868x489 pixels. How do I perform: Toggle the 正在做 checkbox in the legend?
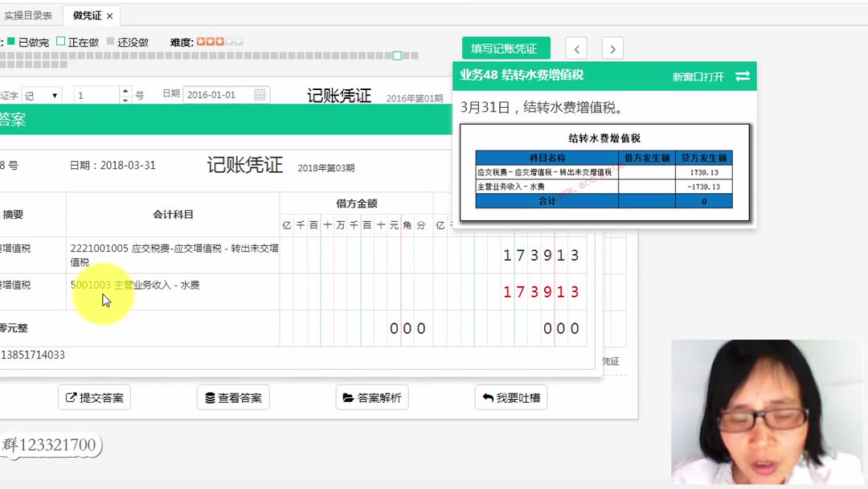click(61, 41)
